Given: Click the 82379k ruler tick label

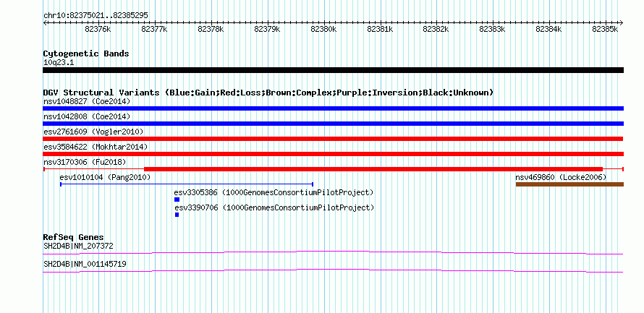Looking at the screenshot, I should tap(268, 29).
